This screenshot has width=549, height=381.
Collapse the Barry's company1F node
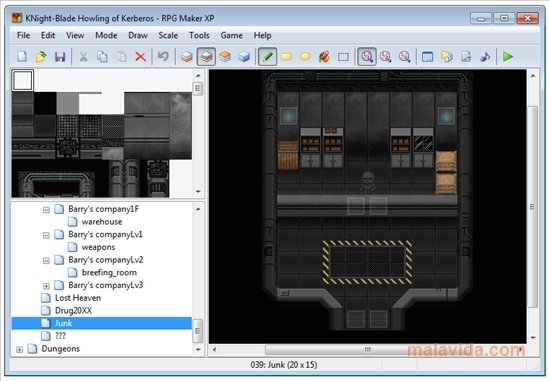(x=46, y=210)
